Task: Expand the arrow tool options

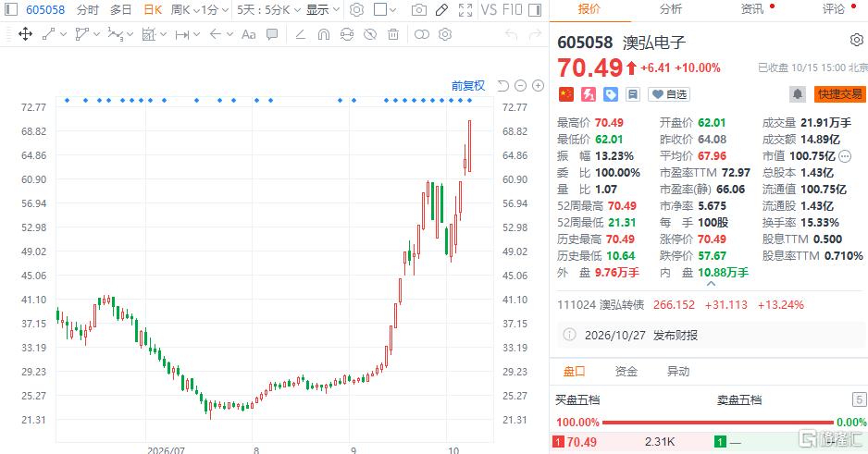Action: (x=230, y=34)
